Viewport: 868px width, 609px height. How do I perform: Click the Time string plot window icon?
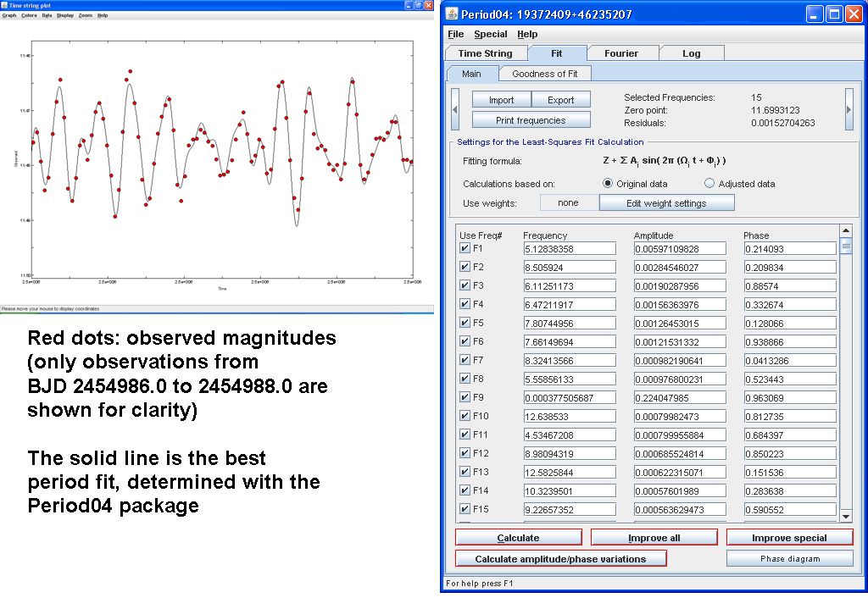pos(4,5)
